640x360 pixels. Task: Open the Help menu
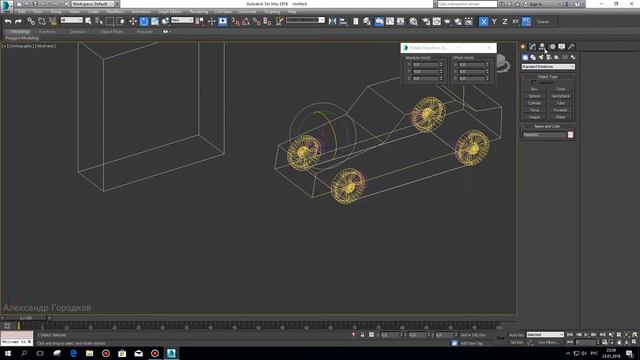click(x=291, y=11)
